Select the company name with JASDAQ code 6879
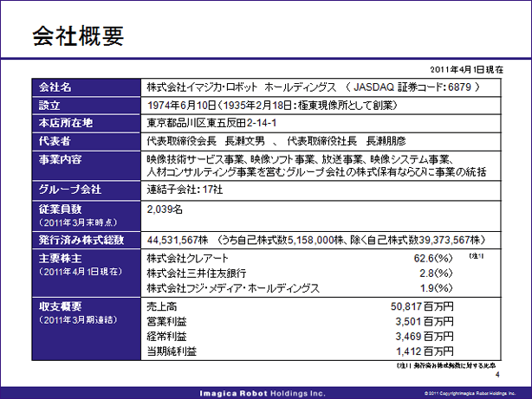The image size is (532, 399). pyautogui.click(x=314, y=87)
